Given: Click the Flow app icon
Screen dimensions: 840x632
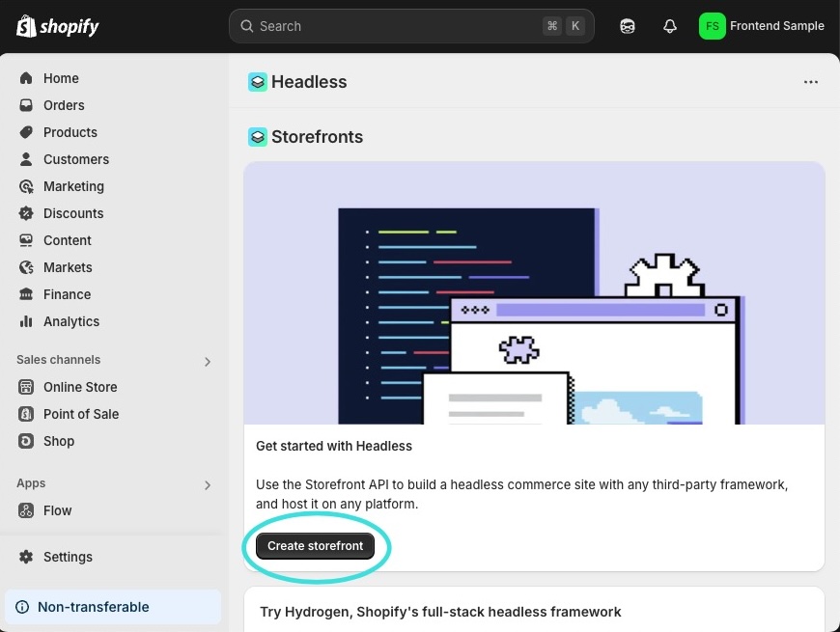Looking at the screenshot, I should [26, 510].
